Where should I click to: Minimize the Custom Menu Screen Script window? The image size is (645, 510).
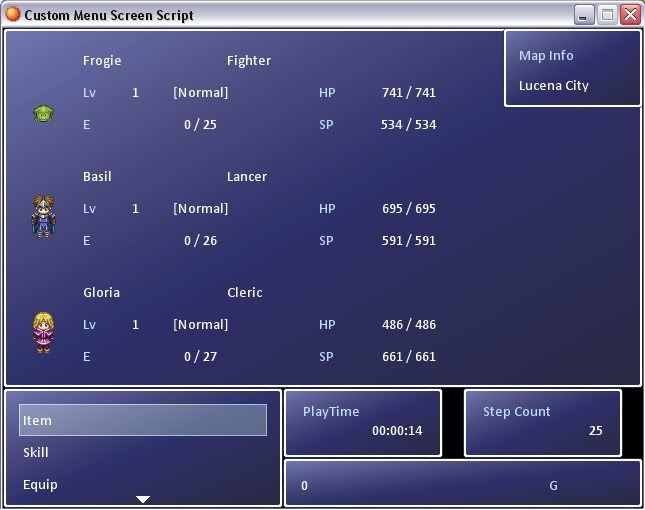[584, 15]
